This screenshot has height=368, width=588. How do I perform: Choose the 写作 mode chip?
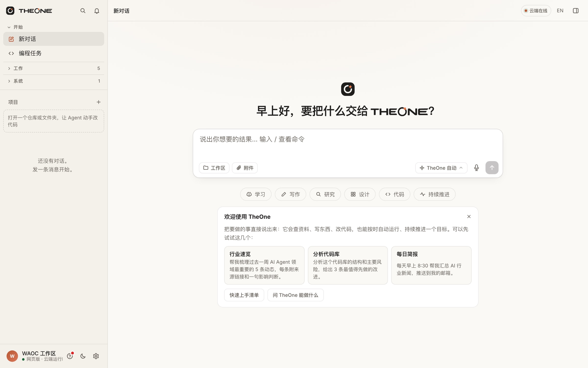coord(290,194)
